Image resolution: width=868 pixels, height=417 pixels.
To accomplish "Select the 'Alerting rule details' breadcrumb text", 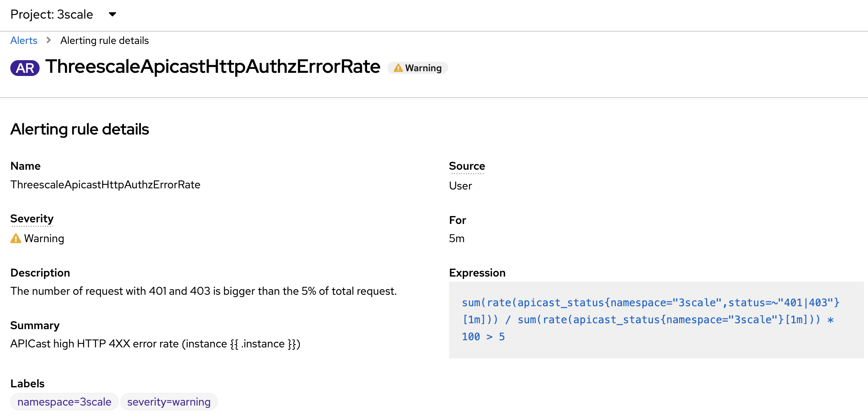I will point(105,41).
